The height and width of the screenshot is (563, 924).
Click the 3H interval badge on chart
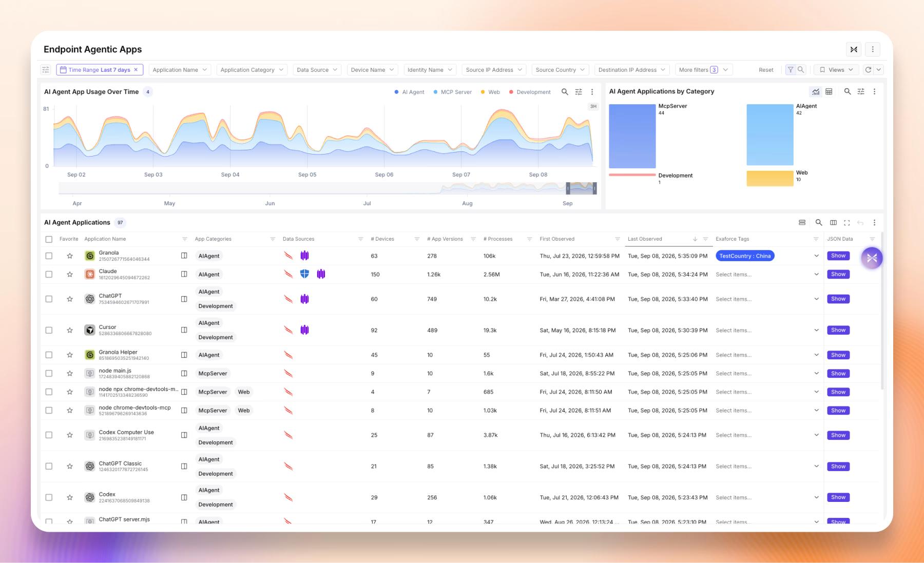[x=593, y=107]
